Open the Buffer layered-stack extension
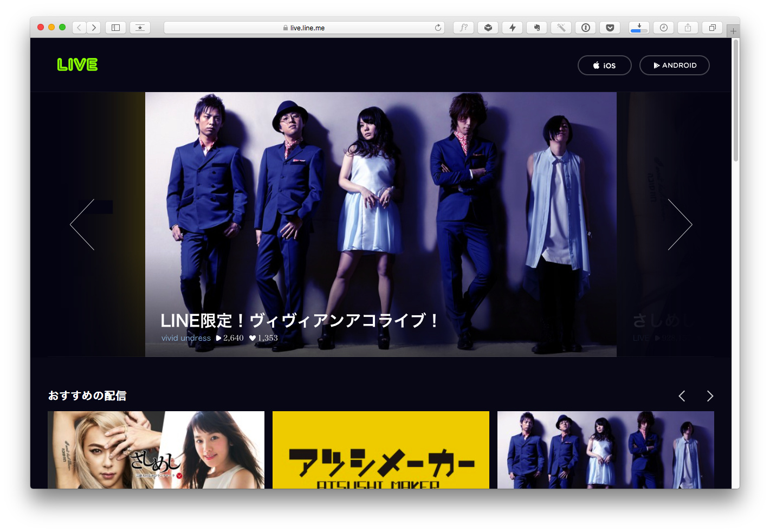770x532 pixels. pos(488,28)
